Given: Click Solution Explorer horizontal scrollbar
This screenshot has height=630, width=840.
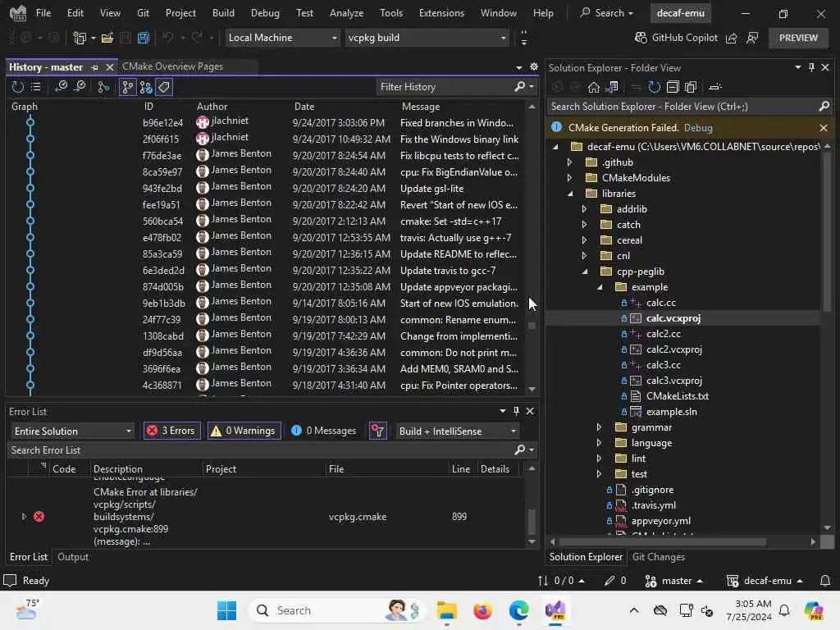Looking at the screenshot, I should 662,541.
